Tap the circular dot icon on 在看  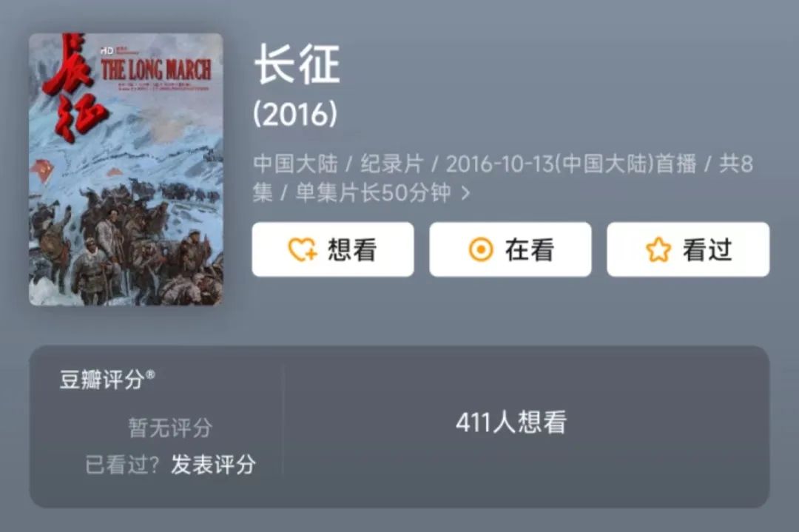[x=481, y=249]
